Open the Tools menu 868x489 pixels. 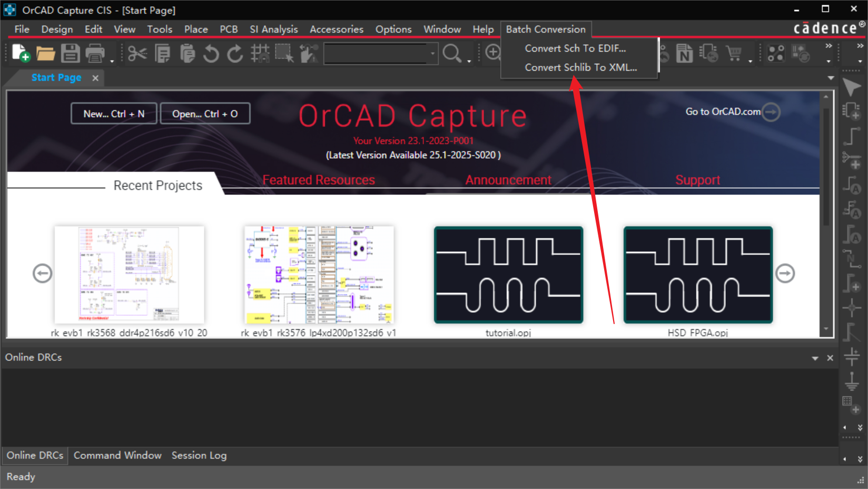point(160,30)
